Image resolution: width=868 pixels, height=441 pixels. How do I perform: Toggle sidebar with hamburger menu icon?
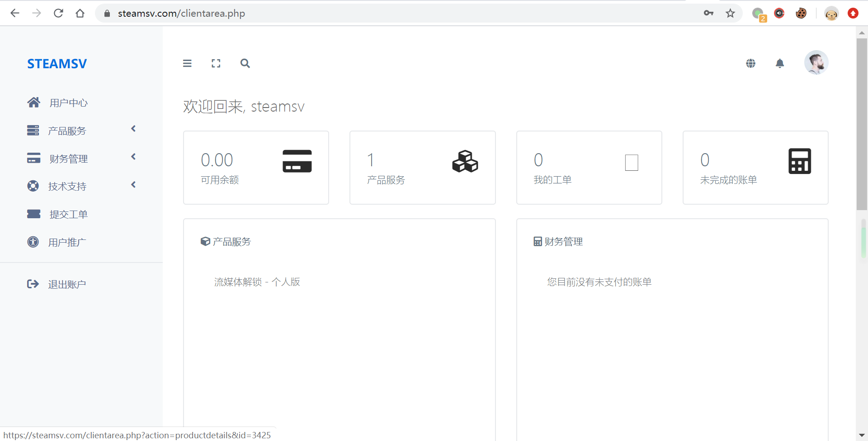(187, 63)
